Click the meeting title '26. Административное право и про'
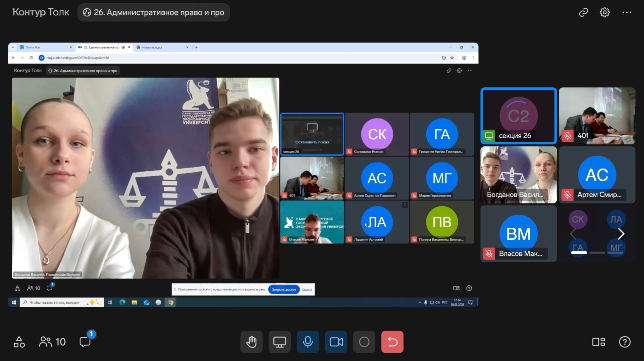This screenshot has width=644, height=361. point(154,12)
